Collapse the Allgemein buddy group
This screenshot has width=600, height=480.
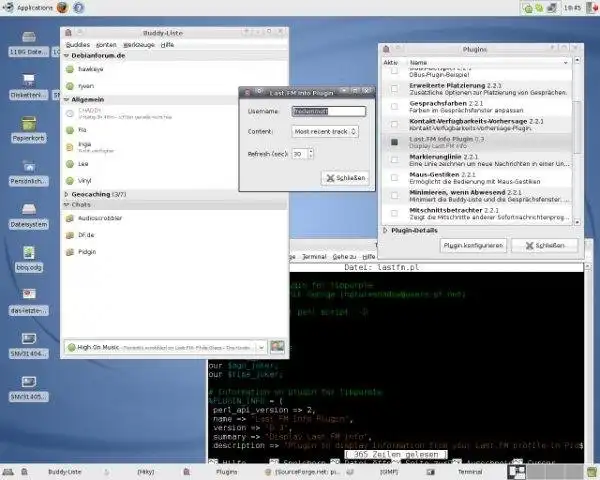pos(66,100)
